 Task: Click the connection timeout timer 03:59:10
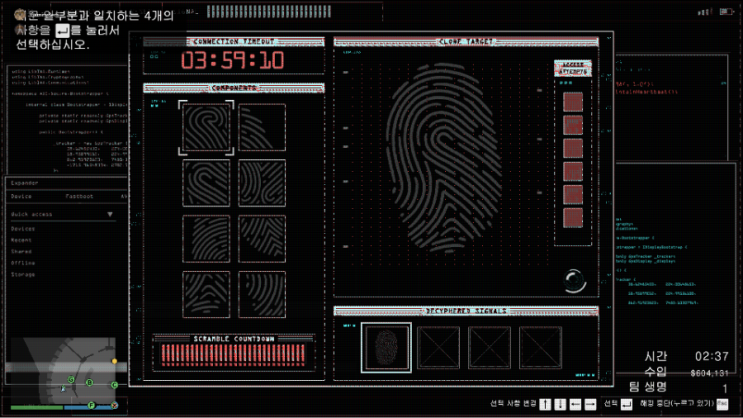coord(233,61)
